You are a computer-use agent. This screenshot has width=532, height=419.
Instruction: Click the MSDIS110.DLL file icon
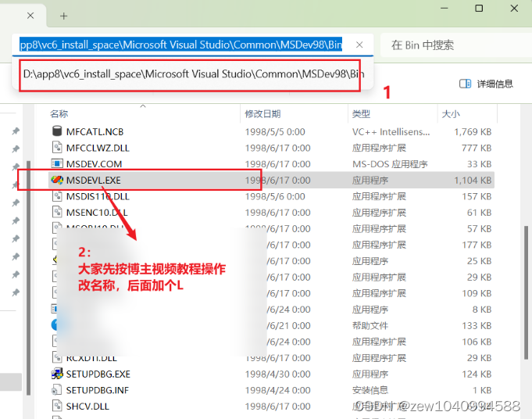(57, 196)
